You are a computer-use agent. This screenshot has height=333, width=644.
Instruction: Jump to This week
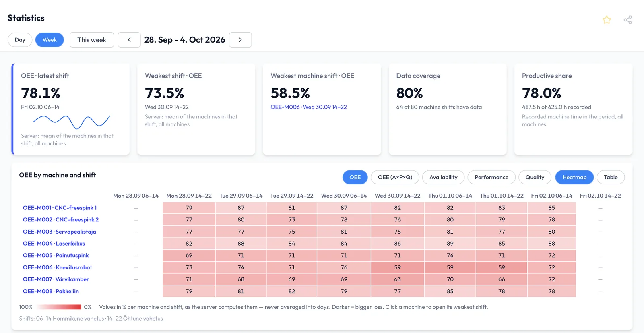point(92,40)
